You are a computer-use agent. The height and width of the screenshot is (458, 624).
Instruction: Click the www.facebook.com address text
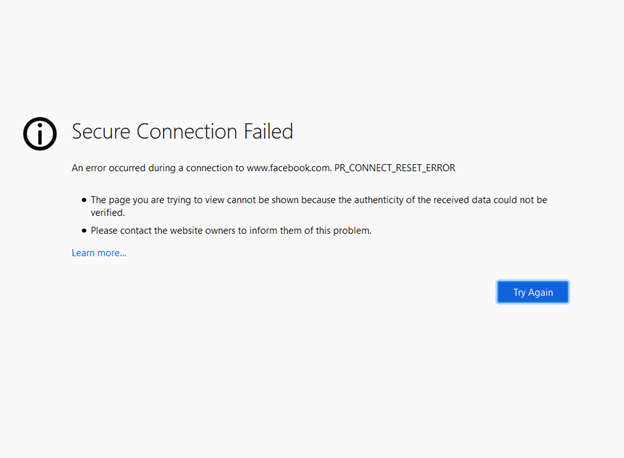click(x=288, y=168)
